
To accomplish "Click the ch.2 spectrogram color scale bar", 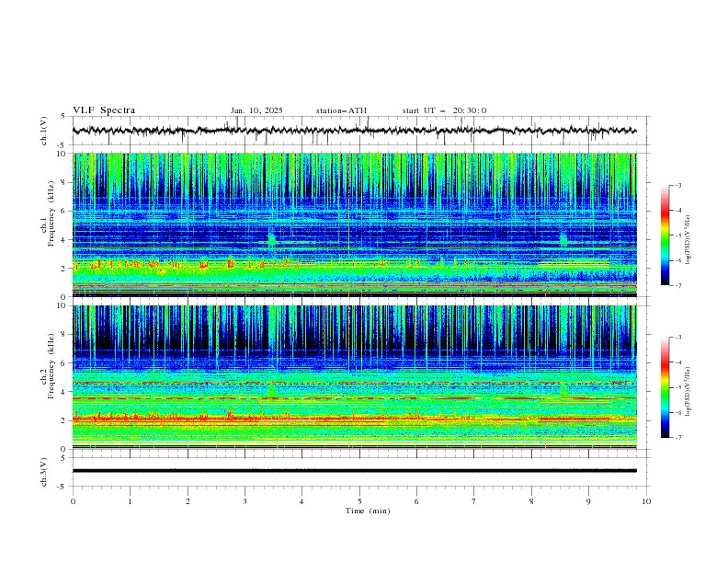I will coord(665,387).
